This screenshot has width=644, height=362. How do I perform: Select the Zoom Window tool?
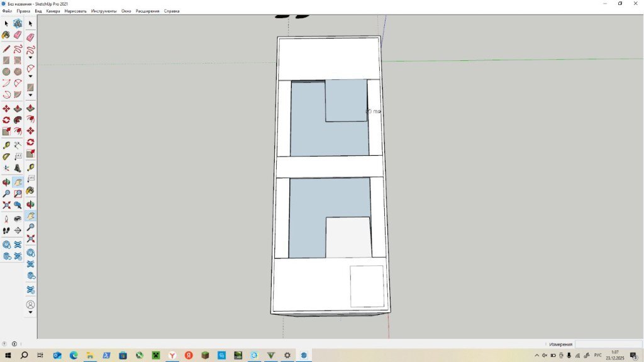tap(18, 194)
